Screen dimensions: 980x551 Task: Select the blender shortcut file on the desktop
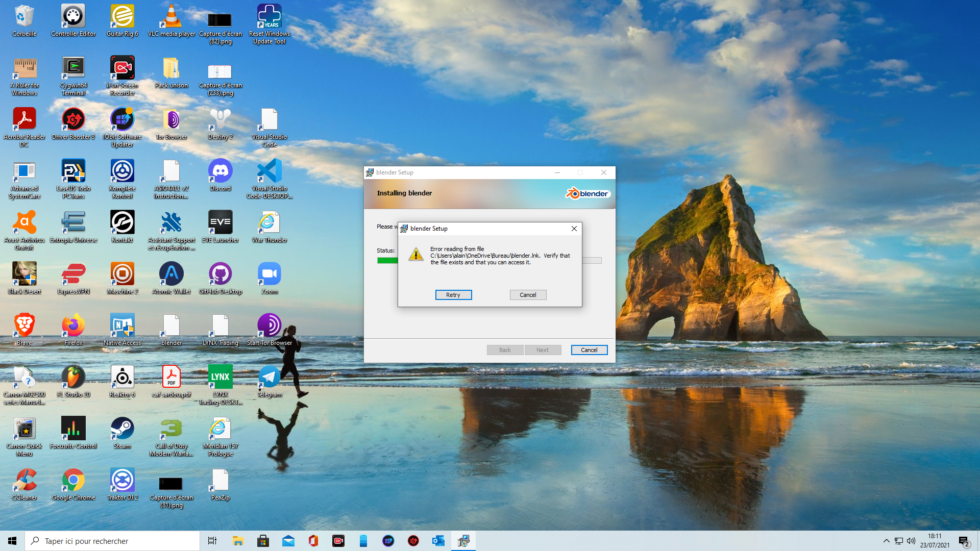pyautogui.click(x=171, y=331)
